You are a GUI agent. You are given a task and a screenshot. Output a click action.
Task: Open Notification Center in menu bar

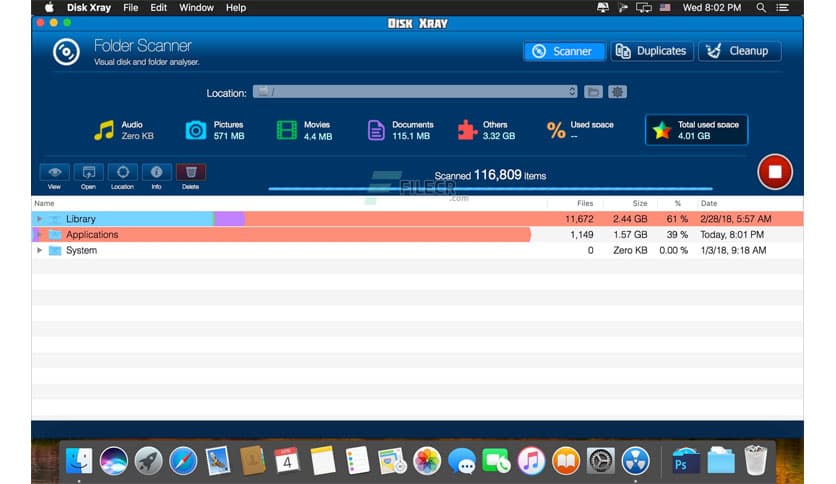tap(783, 7)
